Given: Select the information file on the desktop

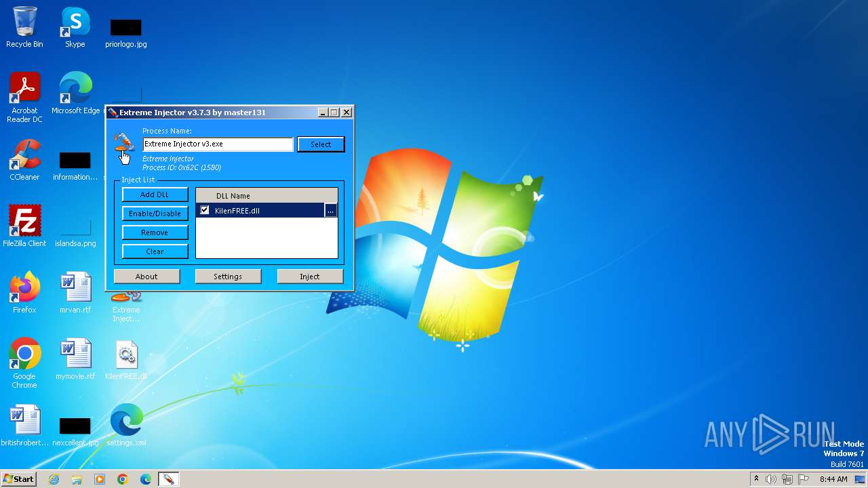Looking at the screenshot, I should coord(75,165).
